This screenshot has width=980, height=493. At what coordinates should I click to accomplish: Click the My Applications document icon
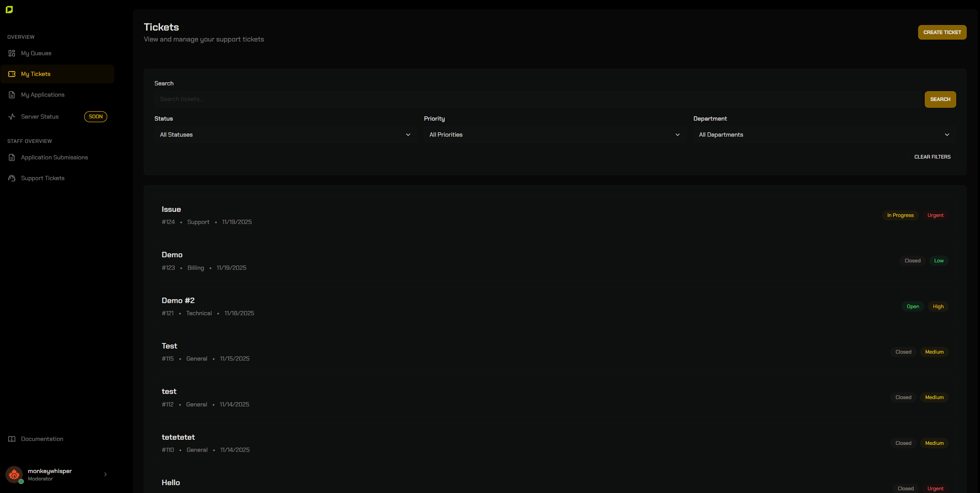pyautogui.click(x=12, y=95)
